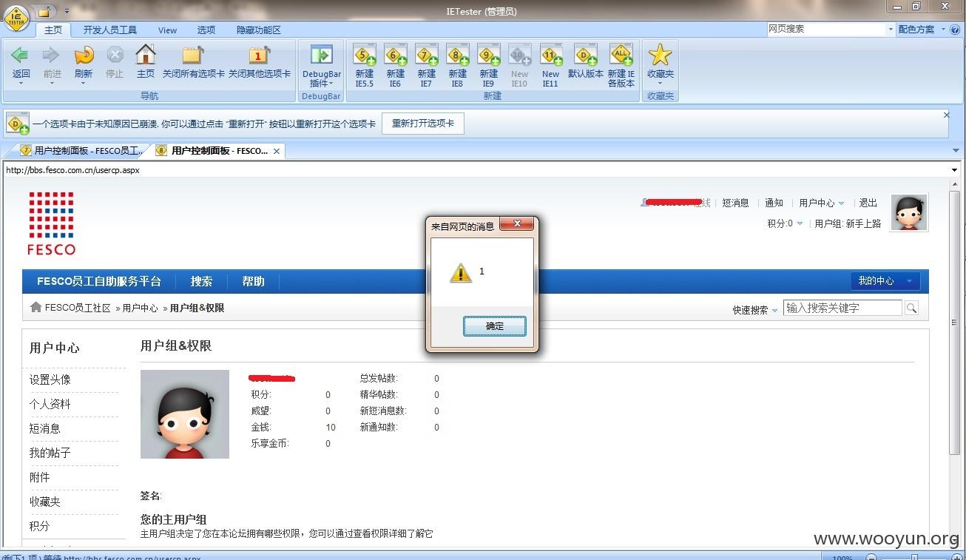Open 我的帖子 in the sidebar
Image resolution: width=966 pixels, height=560 pixels.
(50, 453)
